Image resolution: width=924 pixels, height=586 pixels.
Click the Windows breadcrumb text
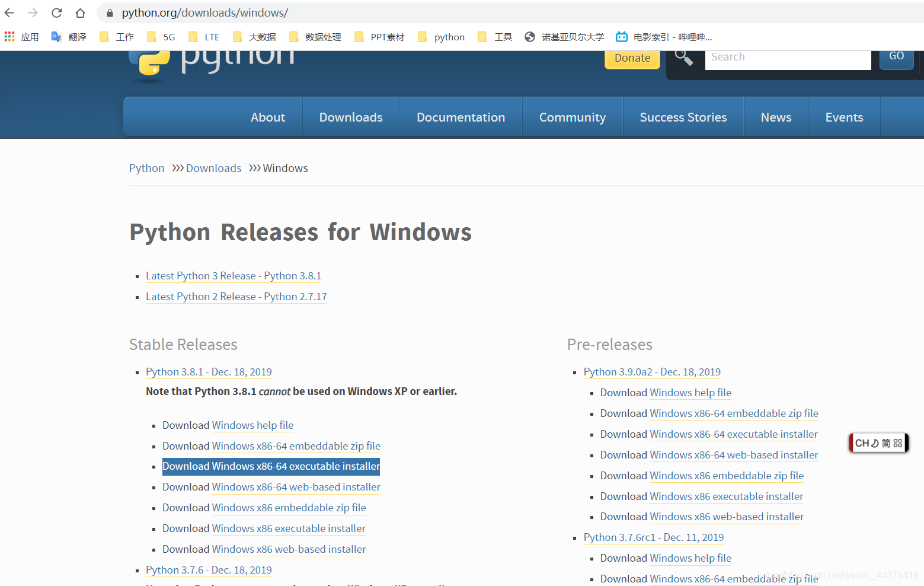point(286,168)
